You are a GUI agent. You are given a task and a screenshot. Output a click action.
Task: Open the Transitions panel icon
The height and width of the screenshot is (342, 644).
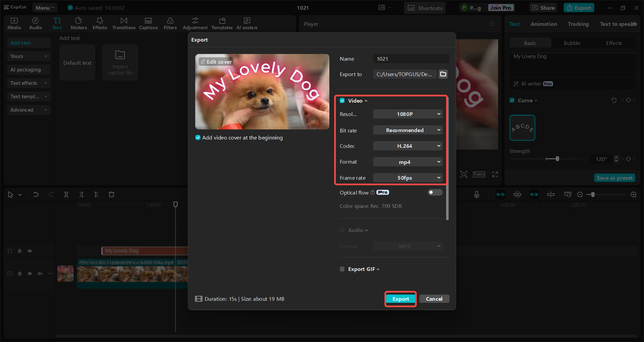click(x=124, y=23)
